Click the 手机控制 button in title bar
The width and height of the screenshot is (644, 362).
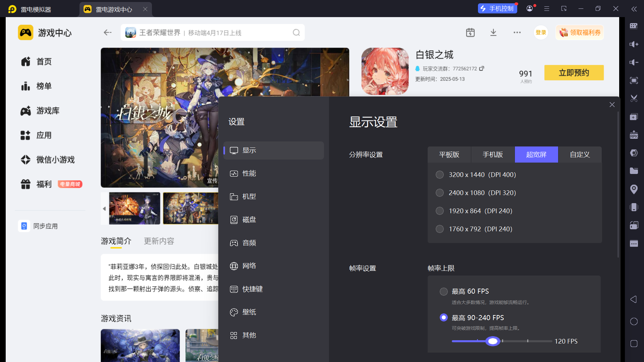[497, 9]
